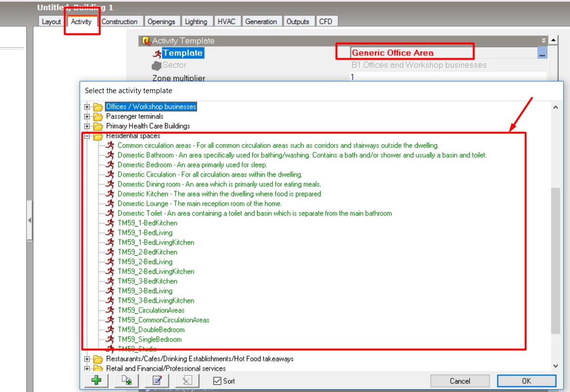Click the edit template icon in dialog toolbar
Viewport: 570px width, 392px height.
[x=157, y=380]
